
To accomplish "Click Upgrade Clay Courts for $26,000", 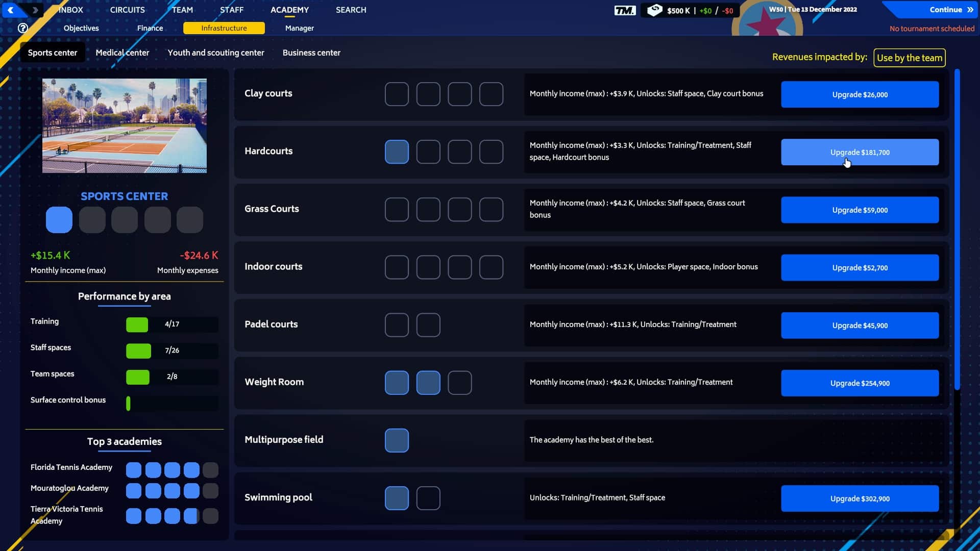I will [x=860, y=94].
